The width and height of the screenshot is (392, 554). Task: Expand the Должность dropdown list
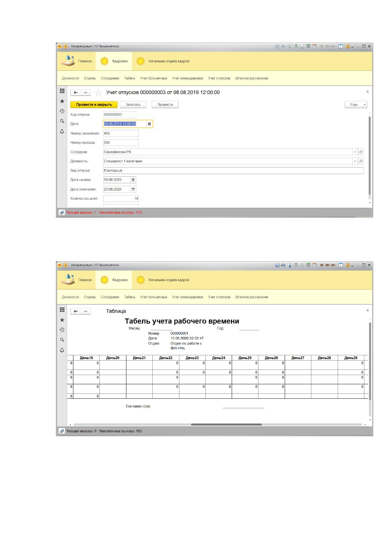(355, 161)
